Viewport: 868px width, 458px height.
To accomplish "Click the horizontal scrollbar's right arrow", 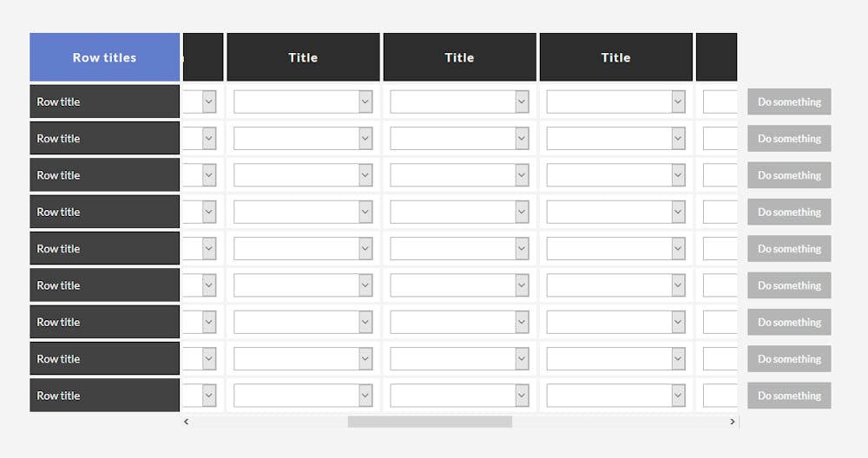I will click(733, 422).
